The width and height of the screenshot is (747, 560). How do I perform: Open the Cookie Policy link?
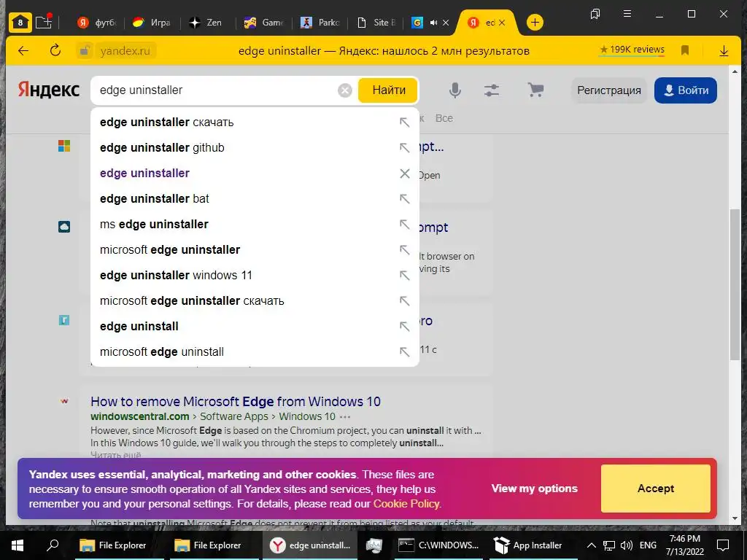point(406,504)
